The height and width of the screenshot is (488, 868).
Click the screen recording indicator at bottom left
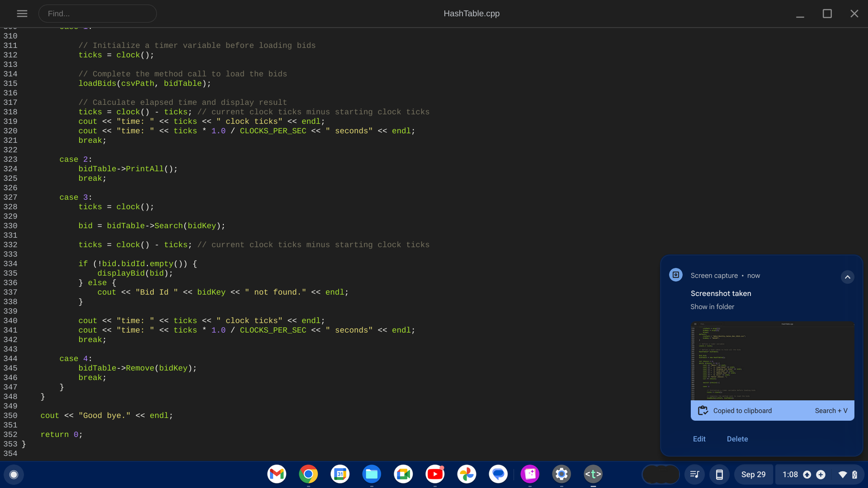14,474
